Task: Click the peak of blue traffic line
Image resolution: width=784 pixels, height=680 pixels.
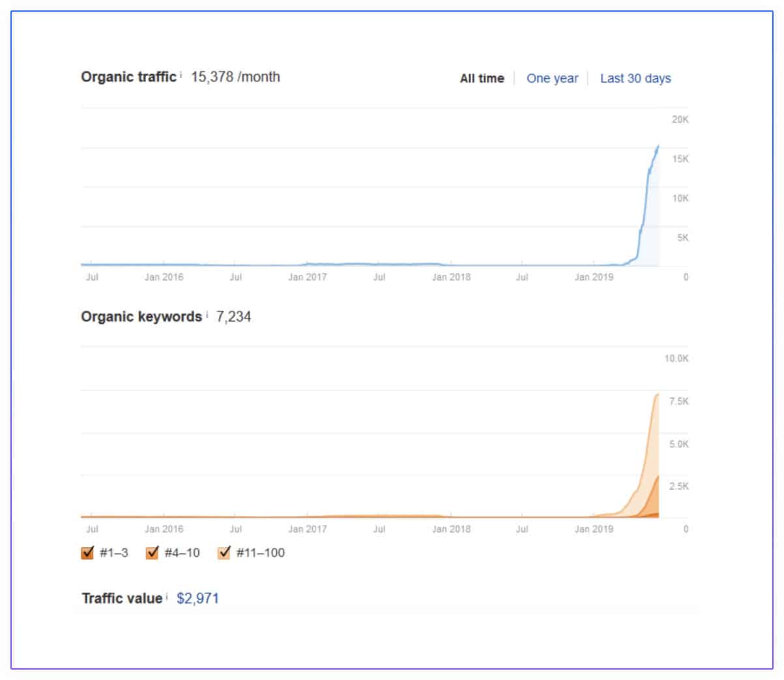Action: 658,147
